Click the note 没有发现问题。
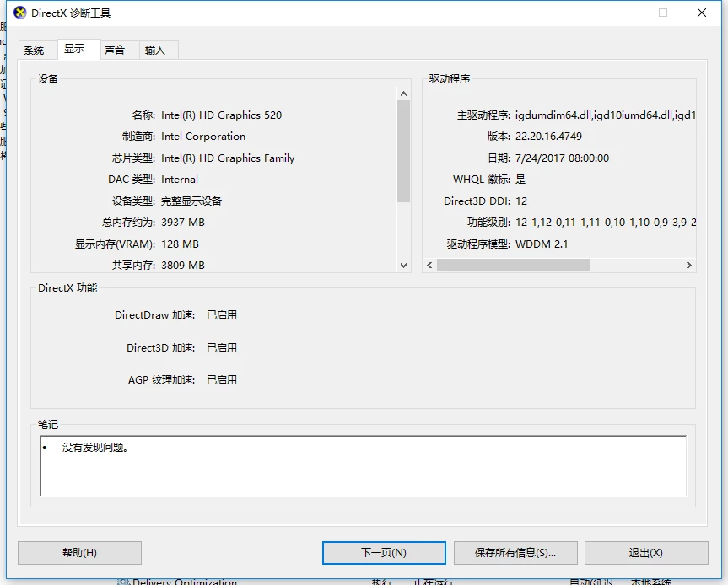728x585 pixels. click(95, 448)
